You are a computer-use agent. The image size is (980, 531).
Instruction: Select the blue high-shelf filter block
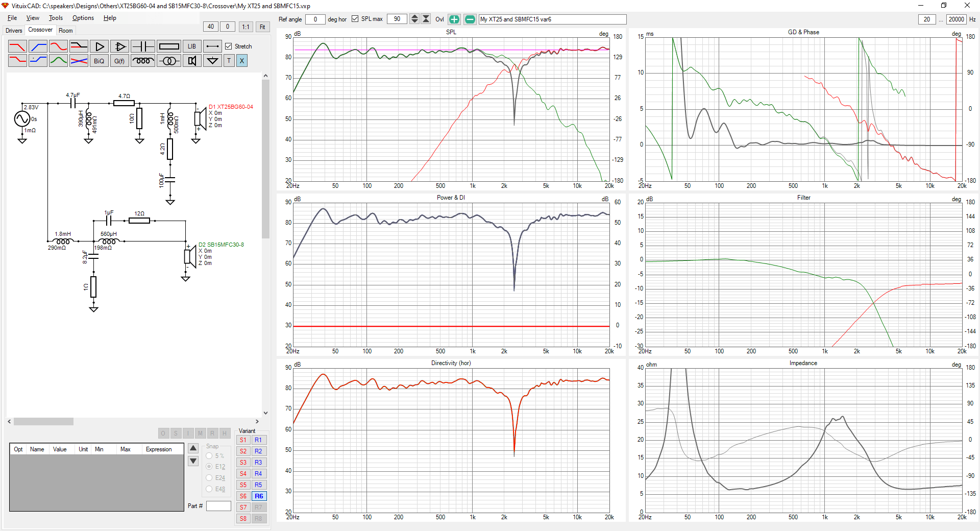[x=38, y=61]
